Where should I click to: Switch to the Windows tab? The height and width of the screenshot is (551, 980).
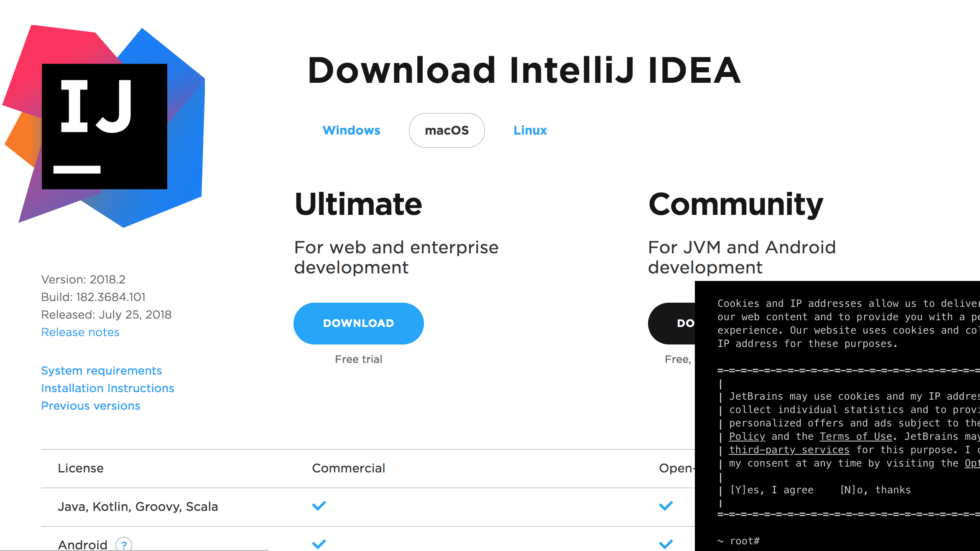click(351, 130)
